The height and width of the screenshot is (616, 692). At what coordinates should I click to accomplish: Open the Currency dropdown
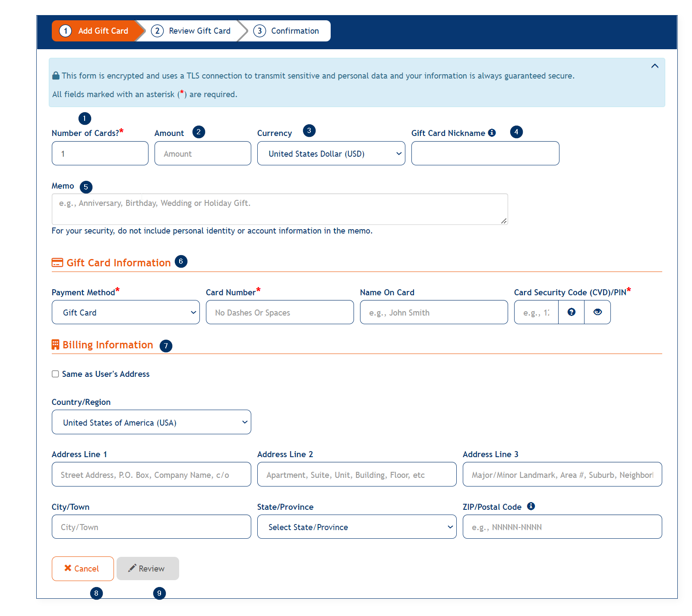[x=331, y=154]
